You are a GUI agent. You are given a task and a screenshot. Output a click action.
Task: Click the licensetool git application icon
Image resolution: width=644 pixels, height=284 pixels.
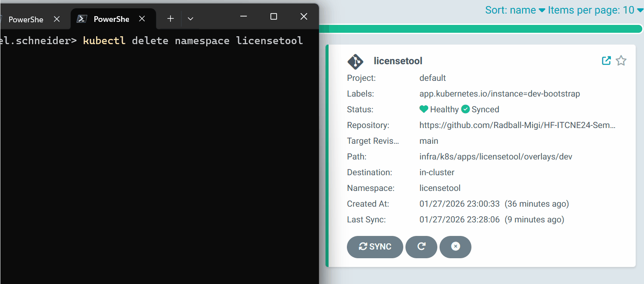point(355,62)
